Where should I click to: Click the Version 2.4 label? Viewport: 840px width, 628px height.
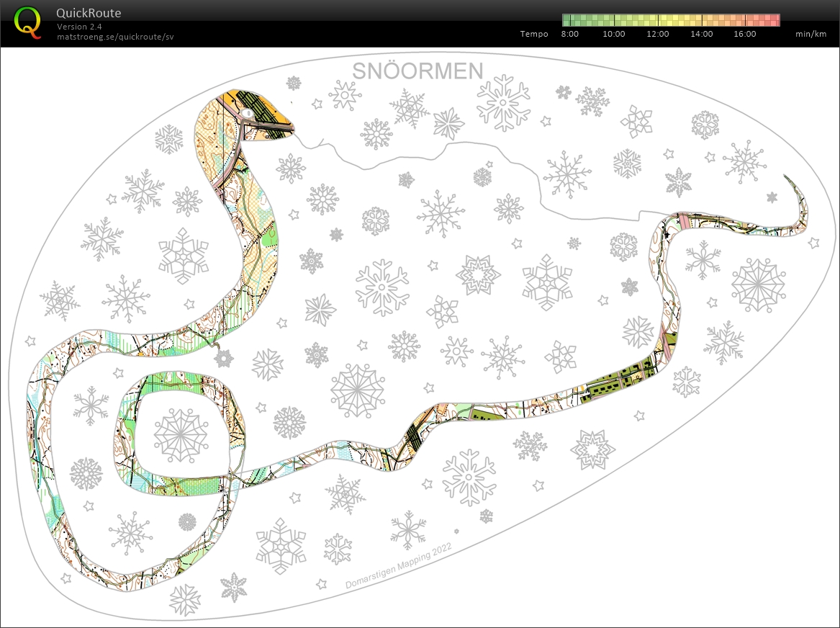(79, 26)
